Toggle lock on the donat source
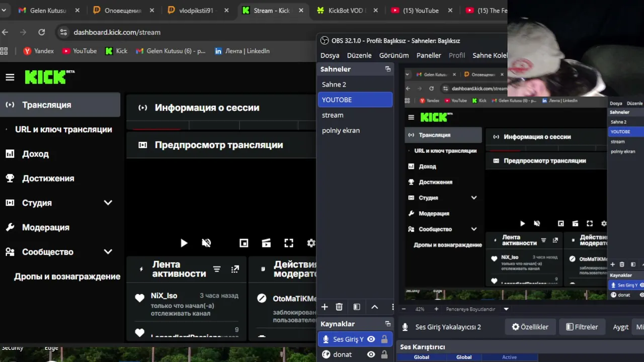The height and width of the screenshot is (362, 644). pyautogui.click(x=384, y=354)
